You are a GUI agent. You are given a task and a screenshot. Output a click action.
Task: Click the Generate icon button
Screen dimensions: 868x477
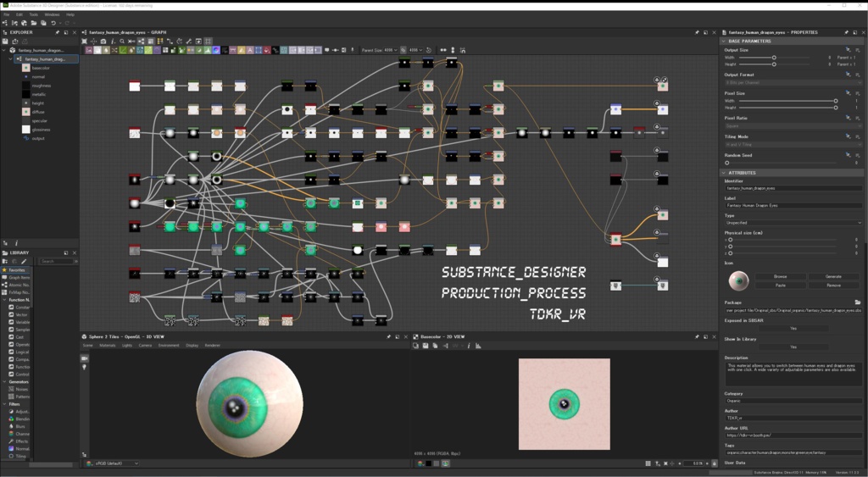pyautogui.click(x=833, y=276)
